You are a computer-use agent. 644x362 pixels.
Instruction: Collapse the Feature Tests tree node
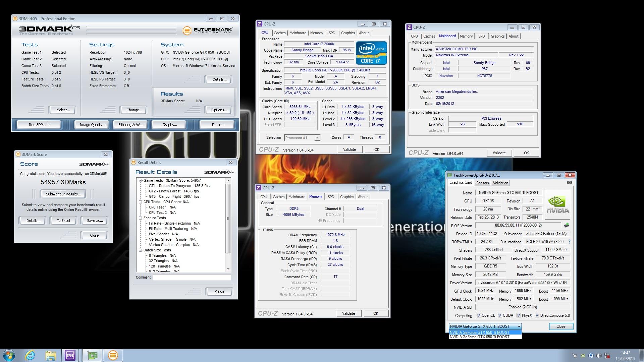141,218
